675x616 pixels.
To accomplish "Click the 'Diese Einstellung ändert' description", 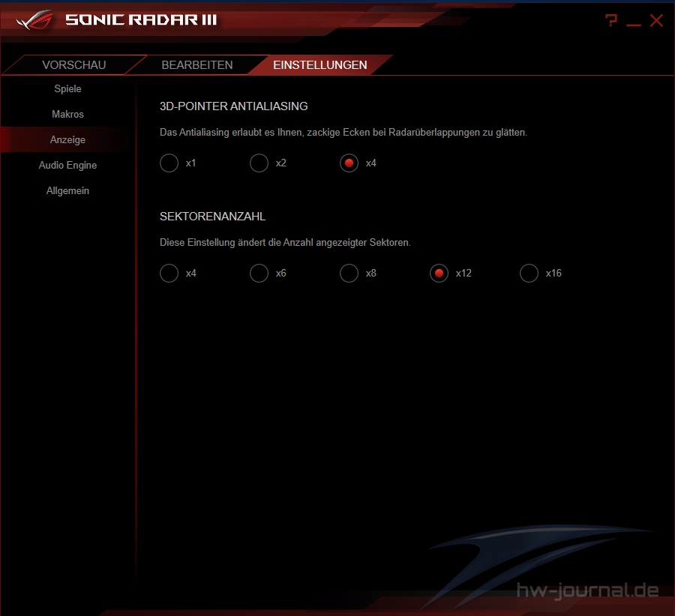I will [x=286, y=243].
